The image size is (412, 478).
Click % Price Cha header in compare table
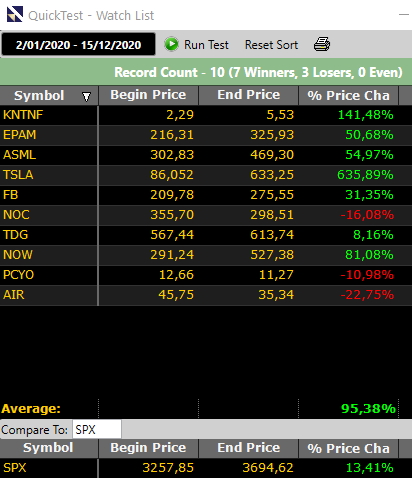(348, 449)
